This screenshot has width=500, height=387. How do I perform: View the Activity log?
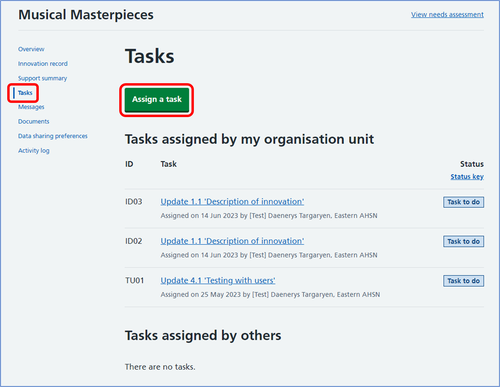click(x=34, y=151)
